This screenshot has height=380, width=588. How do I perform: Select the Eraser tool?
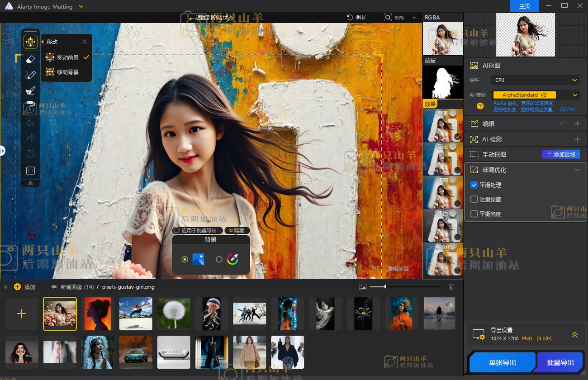tap(30, 59)
